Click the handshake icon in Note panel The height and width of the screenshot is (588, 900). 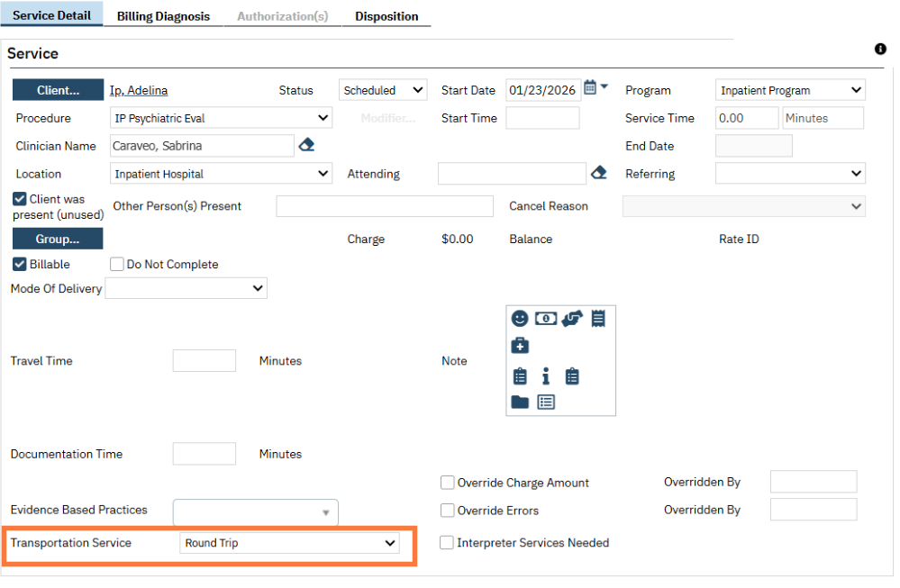click(x=572, y=318)
